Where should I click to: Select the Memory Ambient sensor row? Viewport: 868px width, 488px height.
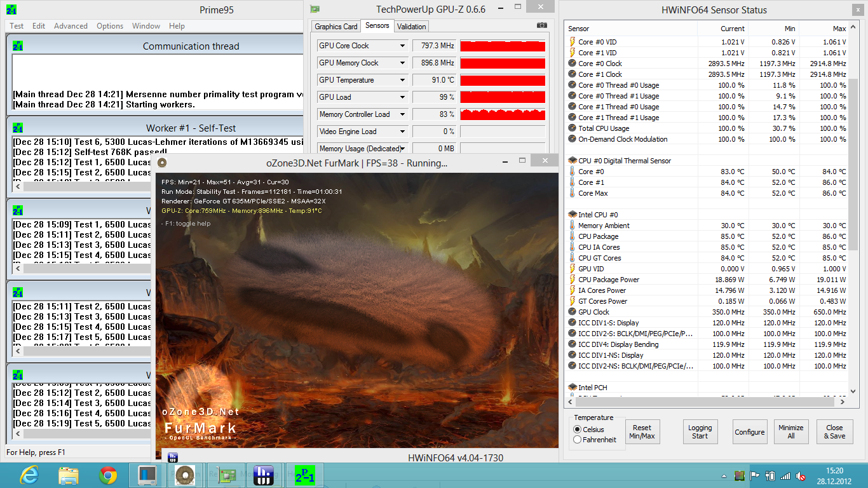tap(707, 226)
